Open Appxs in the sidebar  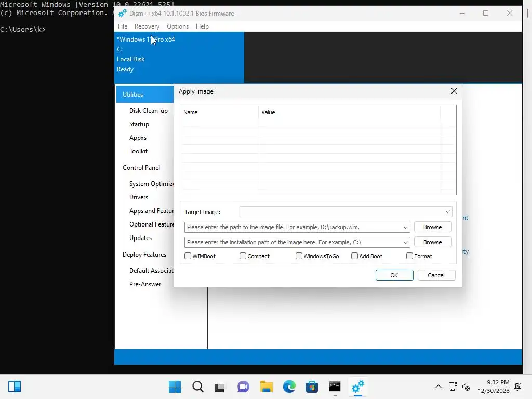click(138, 138)
